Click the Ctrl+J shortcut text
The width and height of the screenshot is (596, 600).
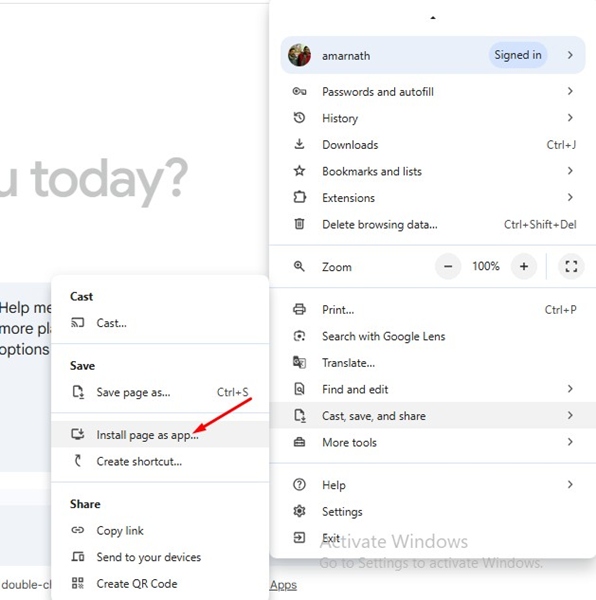561,145
